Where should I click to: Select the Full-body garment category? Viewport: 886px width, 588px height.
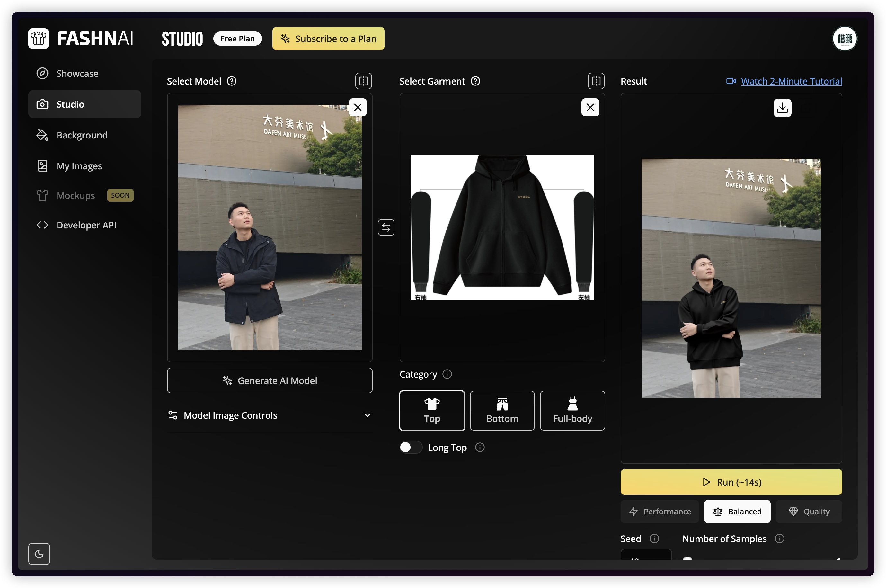click(x=572, y=410)
